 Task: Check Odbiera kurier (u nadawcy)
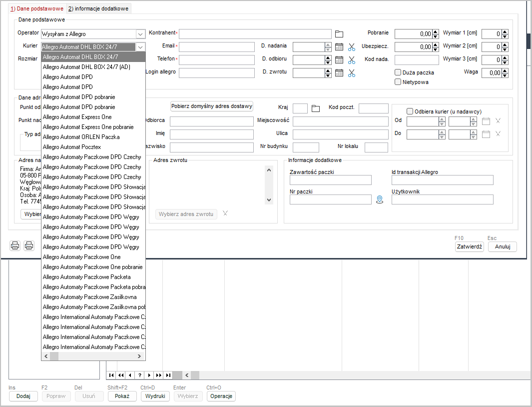[x=410, y=111]
